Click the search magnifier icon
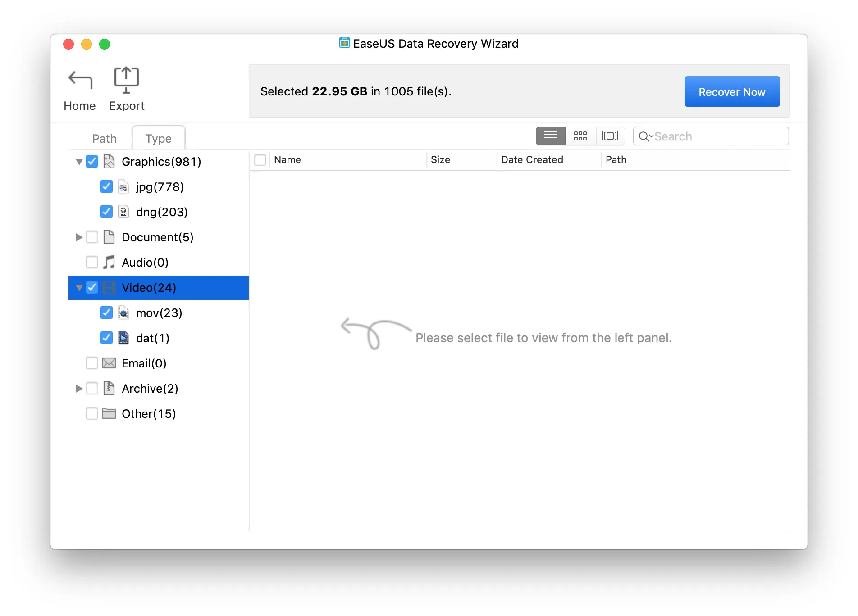This screenshot has width=858, height=616. (644, 136)
